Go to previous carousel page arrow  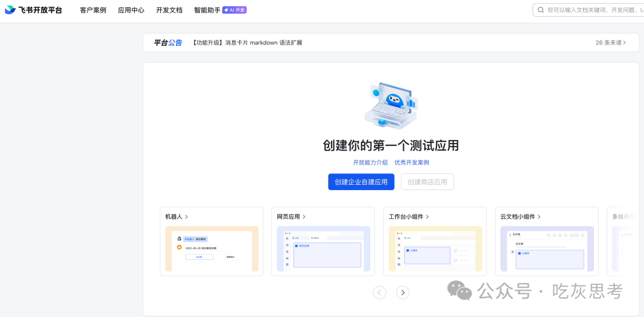379,293
